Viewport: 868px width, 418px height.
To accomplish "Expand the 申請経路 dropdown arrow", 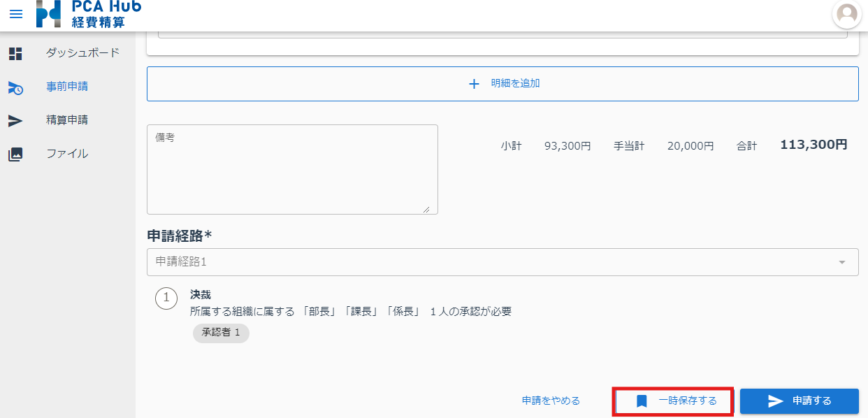I will point(842,262).
